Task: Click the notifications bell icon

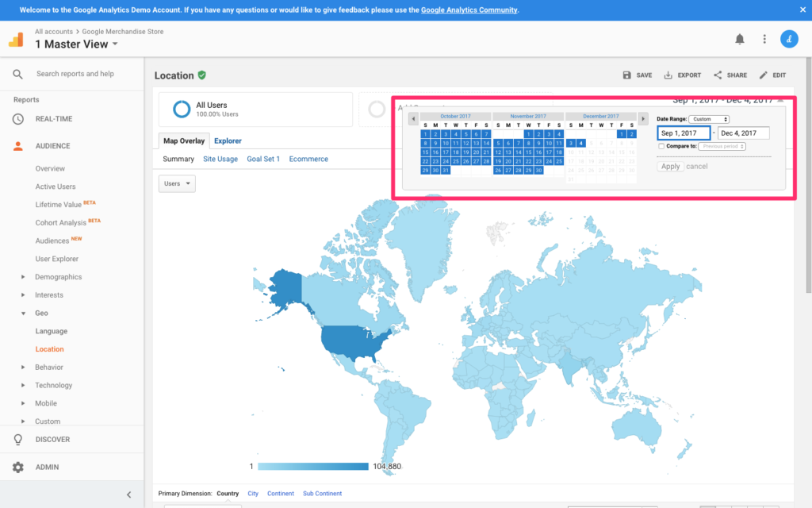Action: 740,39
